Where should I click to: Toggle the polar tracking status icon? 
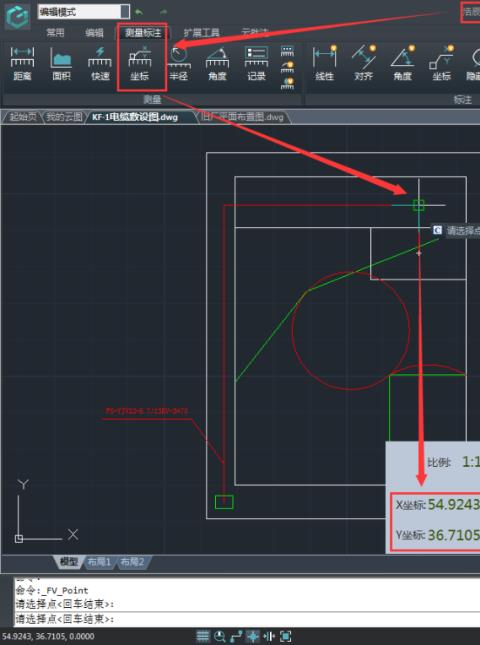tap(236, 636)
